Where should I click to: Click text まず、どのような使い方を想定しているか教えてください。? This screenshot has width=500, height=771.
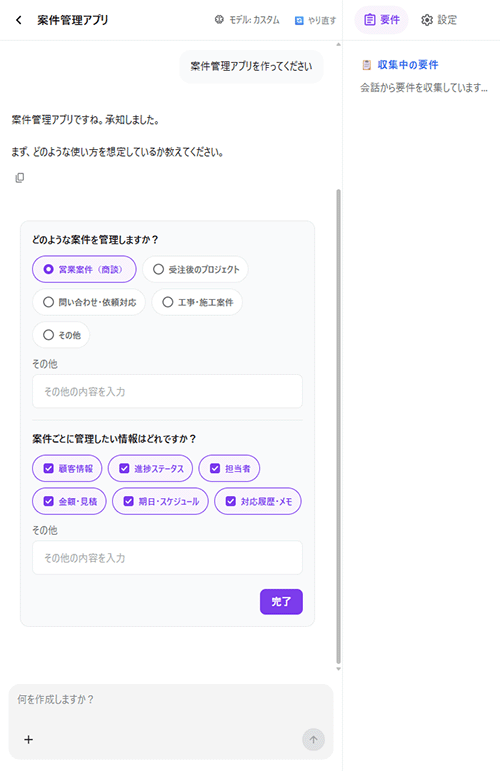(x=118, y=152)
